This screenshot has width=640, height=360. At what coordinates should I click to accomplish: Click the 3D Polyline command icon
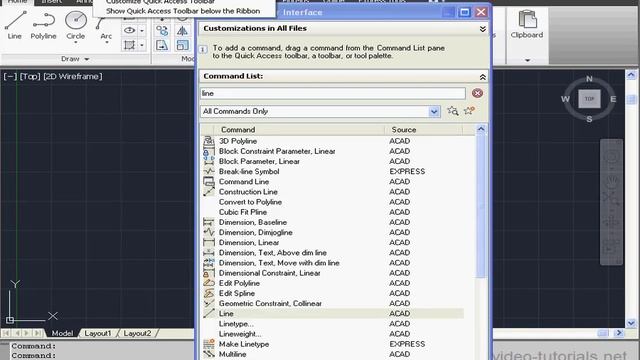point(209,141)
